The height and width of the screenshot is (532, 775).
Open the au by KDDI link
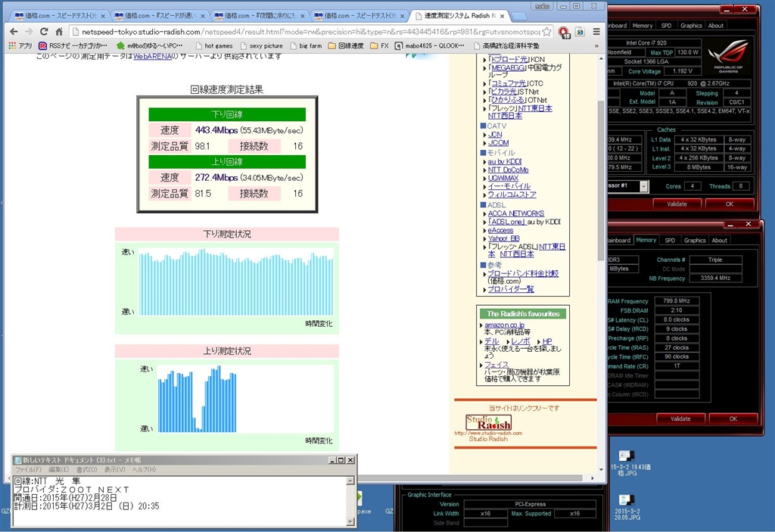505,161
